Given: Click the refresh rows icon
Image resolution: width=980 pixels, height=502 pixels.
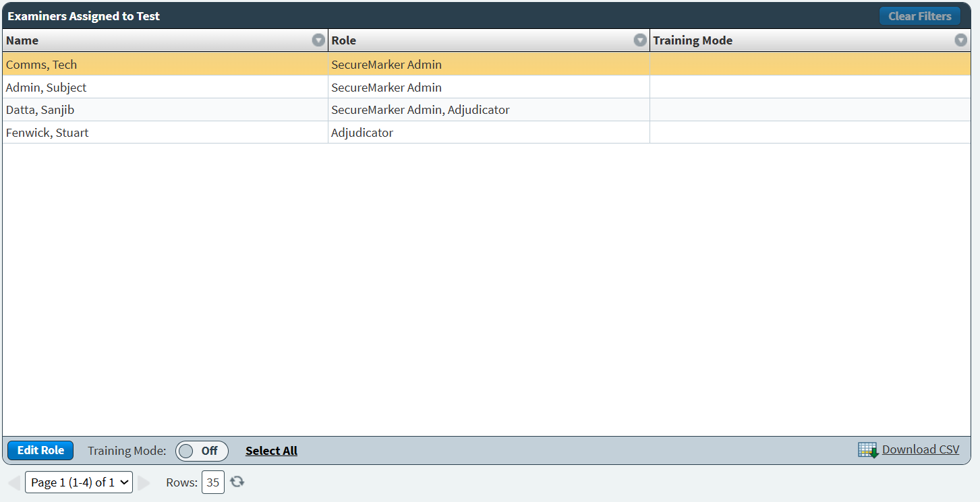Looking at the screenshot, I should [x=237, y=482].
